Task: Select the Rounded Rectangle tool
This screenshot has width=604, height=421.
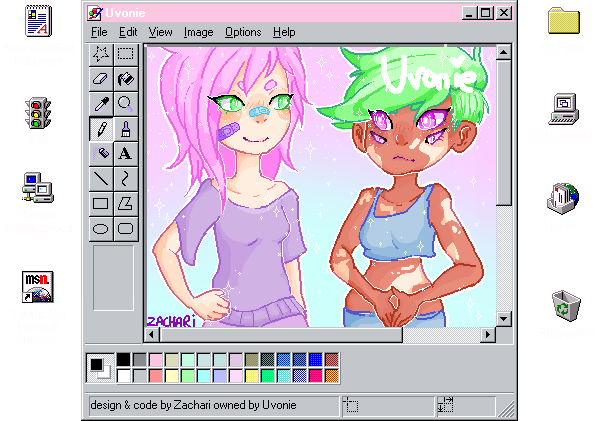Action: (126, 229)
